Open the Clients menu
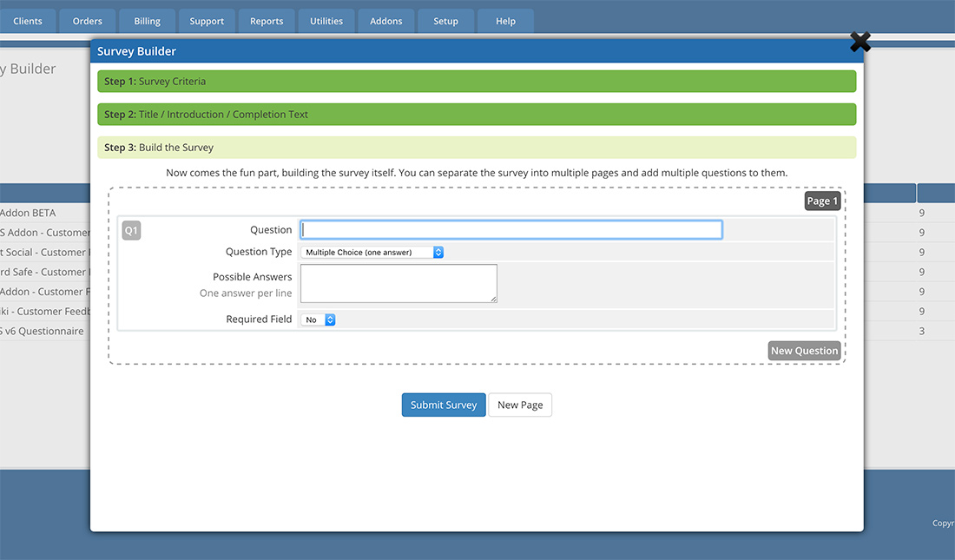The width and height of the screenshot is (955, 560). [x=28, y=21]
